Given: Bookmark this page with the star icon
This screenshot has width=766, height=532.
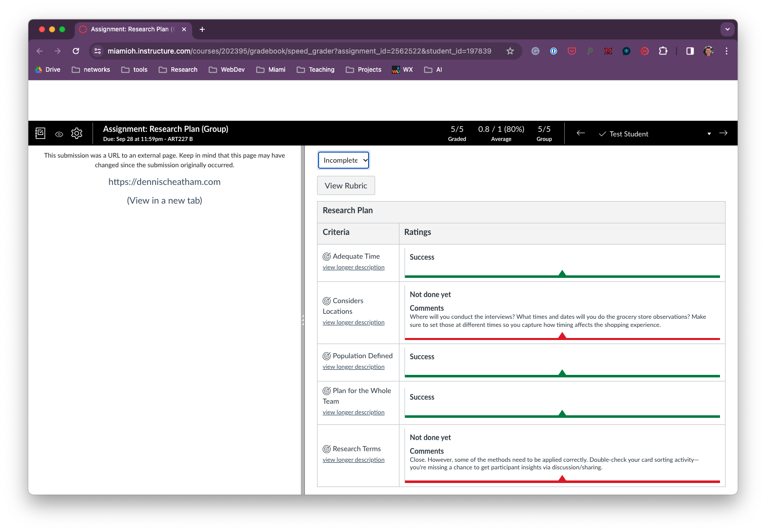Looking at the screenshot, I should point(510,51).
